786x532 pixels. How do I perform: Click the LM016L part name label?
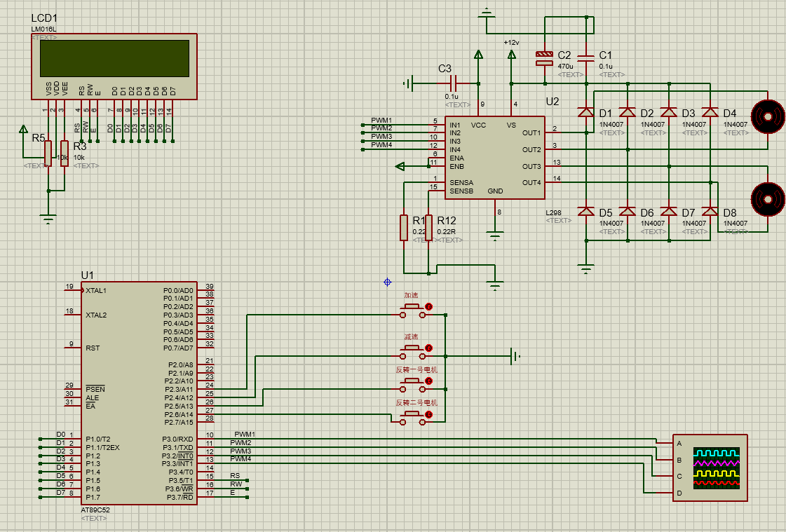click(x=43, y=29)
